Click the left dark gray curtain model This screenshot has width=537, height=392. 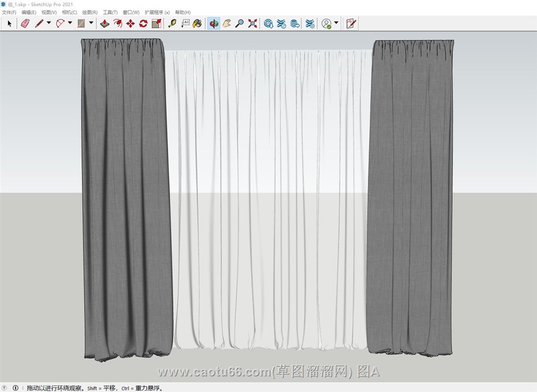126,196
